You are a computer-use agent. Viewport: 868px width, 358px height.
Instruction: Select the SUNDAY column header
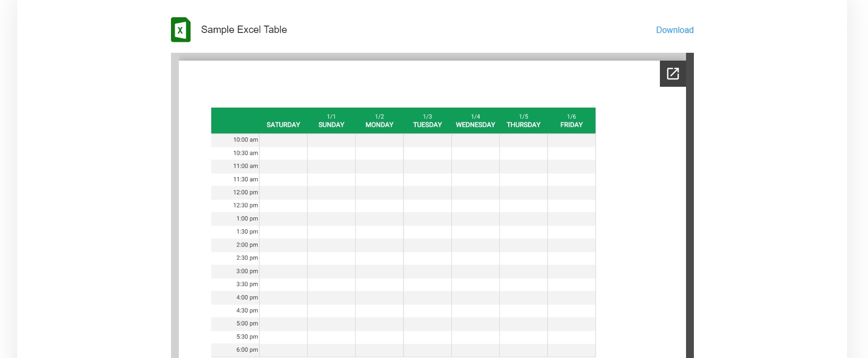[332, 125]
